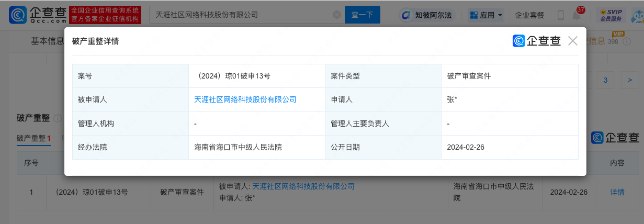Go to page 3 in pagination
The height and width of the screenshot is (224, 644).
pos(605,80)
